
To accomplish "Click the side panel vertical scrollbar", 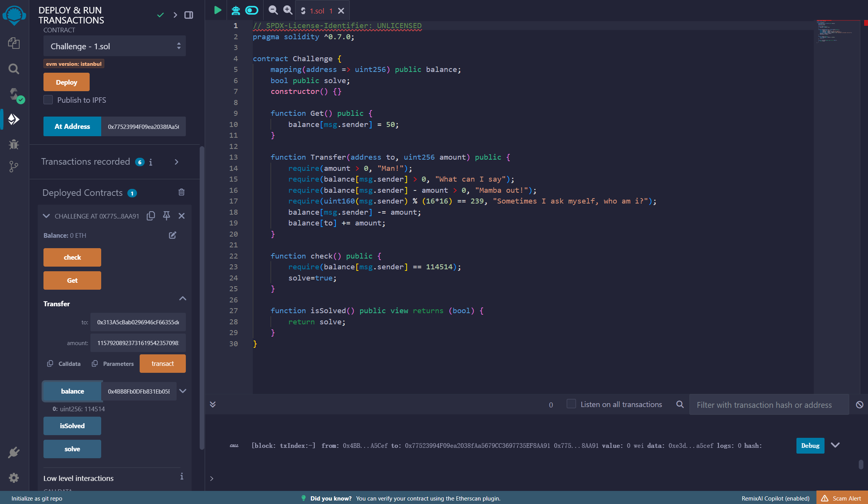I will (202, 298).
